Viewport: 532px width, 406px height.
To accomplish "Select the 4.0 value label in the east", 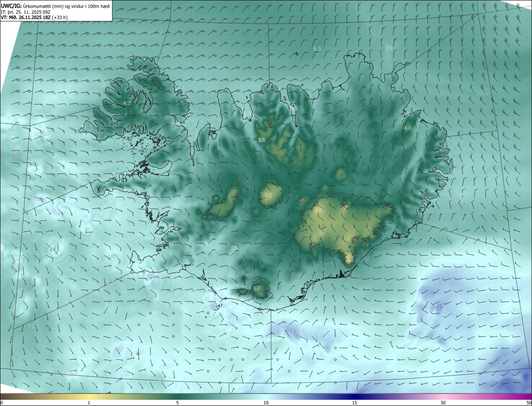I will click(408, 128).
